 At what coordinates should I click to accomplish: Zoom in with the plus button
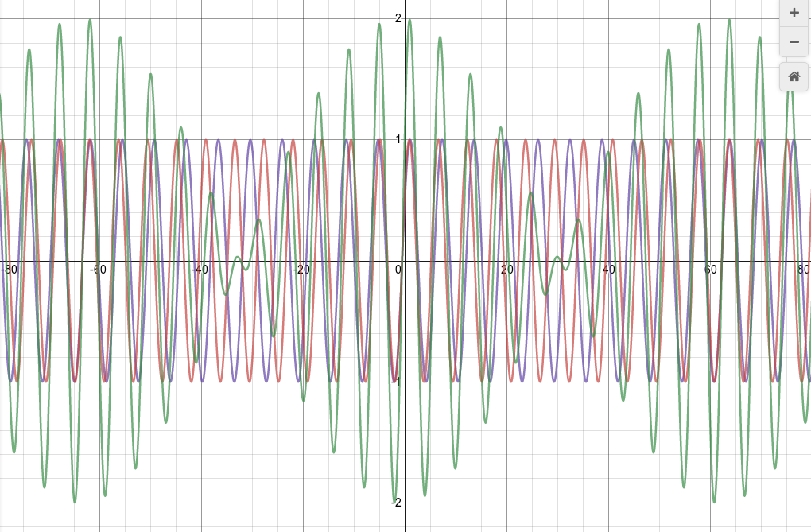coord(794,13)
